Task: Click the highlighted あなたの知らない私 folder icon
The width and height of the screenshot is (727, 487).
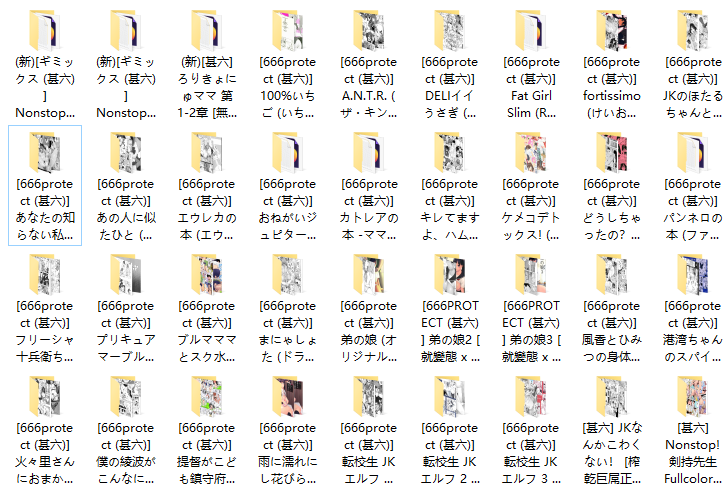Action: [x=45, y=153]
